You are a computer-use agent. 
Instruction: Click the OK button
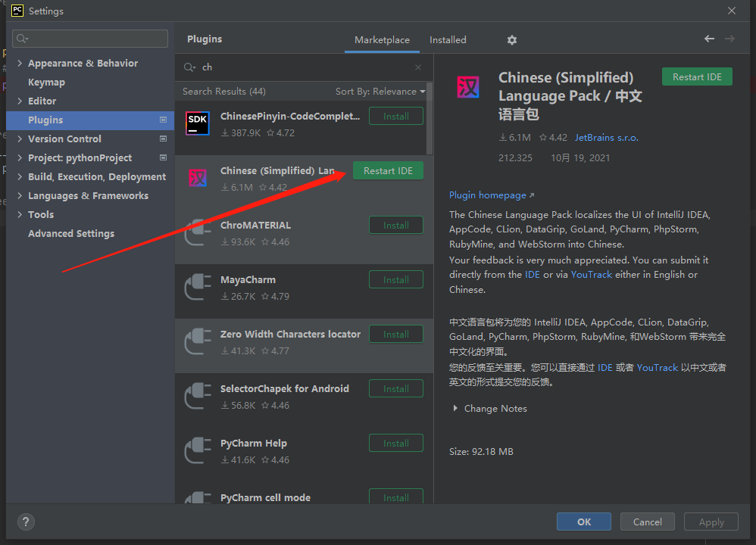tap(584, 522)
